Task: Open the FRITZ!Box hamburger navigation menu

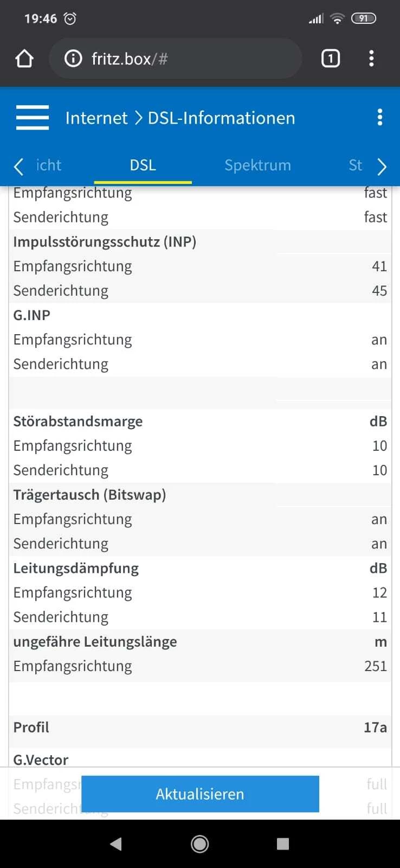Action: pos(33,117)
